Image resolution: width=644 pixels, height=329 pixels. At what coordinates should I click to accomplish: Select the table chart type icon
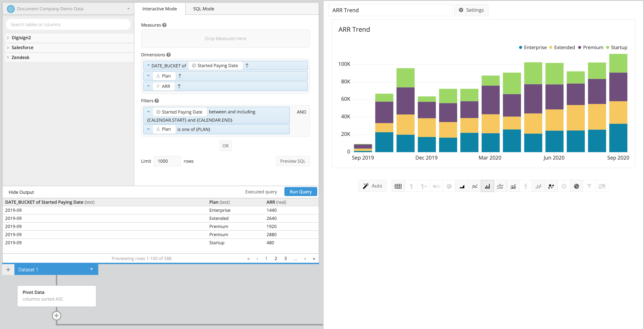tap(398, 186)
